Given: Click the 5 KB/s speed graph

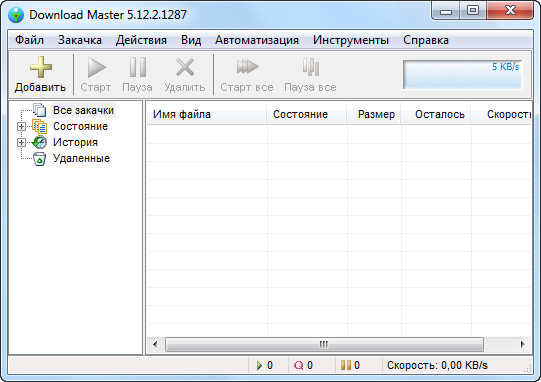Looking at the screenshot, I should (x=462, y=75).
